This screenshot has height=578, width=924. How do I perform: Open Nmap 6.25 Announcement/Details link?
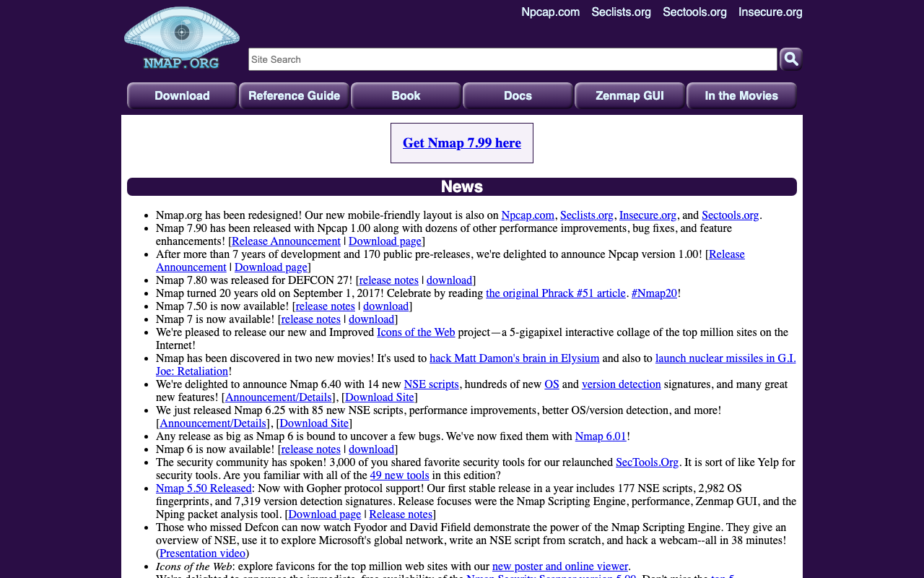tap(213, 423)
